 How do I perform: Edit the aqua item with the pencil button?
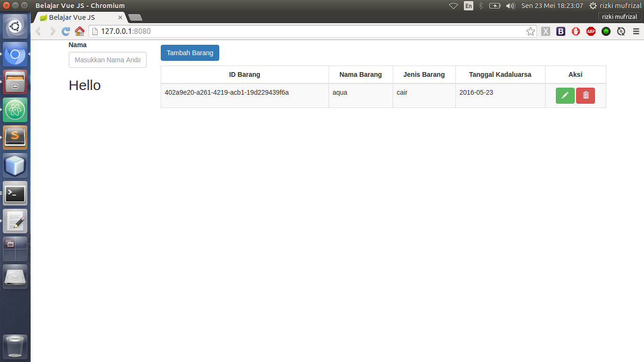point(565,95)
